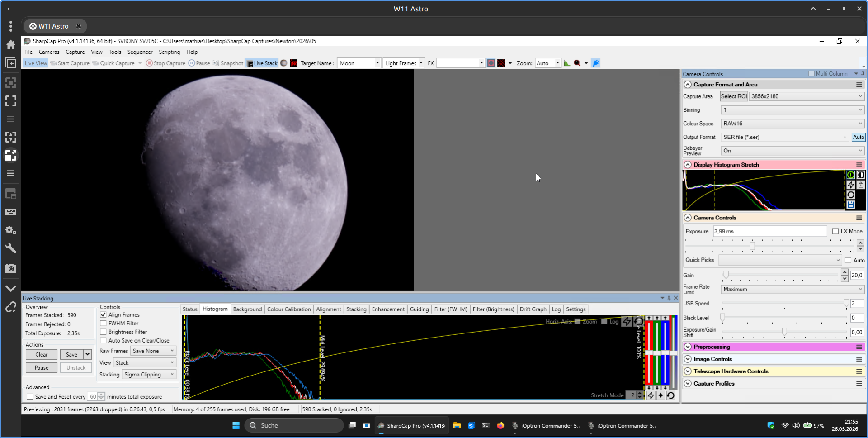Open the Frame Rate Limit dropdown

[793, 290]
